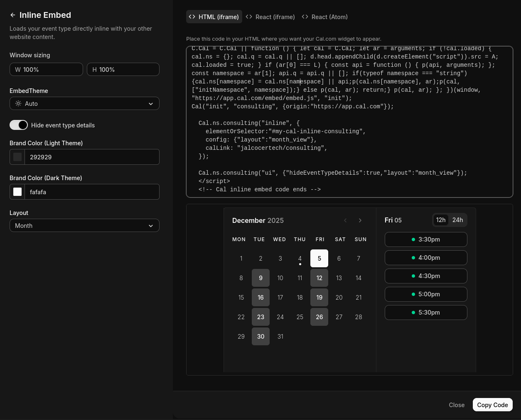Click the Close button
Screen dimensions: 521x420
[457, 405]
